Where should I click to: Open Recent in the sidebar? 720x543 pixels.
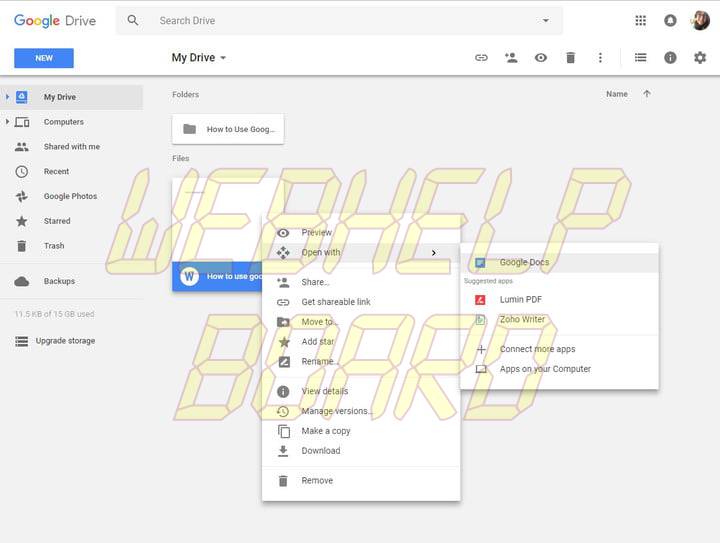pos(72,172)
